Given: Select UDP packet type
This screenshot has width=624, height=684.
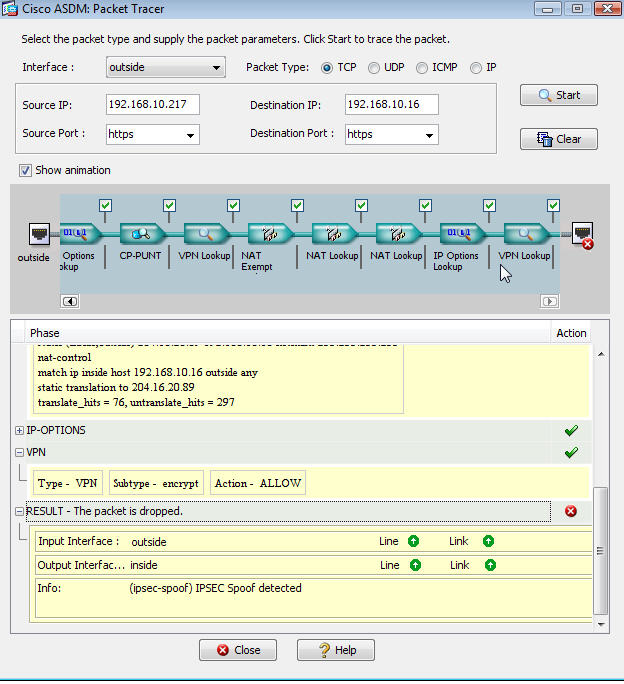Looking at the screenshot, I should point(374,68).
